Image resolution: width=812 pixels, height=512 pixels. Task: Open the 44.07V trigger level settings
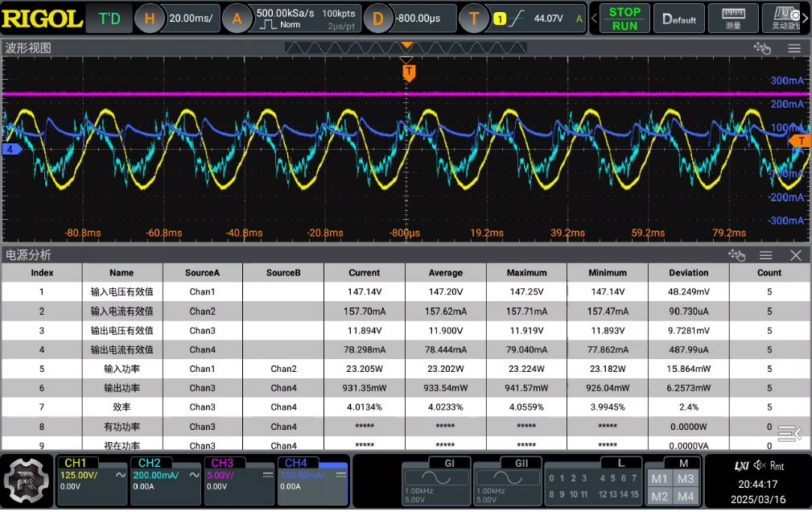click(538, 19)
